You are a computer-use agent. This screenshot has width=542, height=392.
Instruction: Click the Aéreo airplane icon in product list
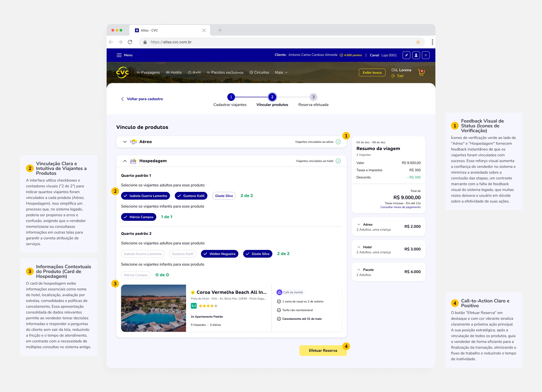[134, 142]
